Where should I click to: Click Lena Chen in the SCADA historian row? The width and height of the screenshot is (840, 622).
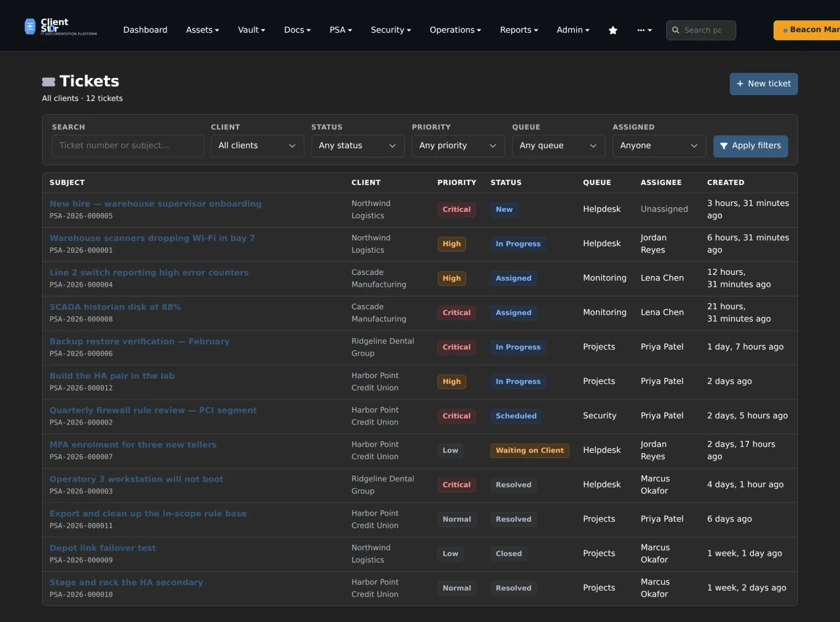point(662,312)
